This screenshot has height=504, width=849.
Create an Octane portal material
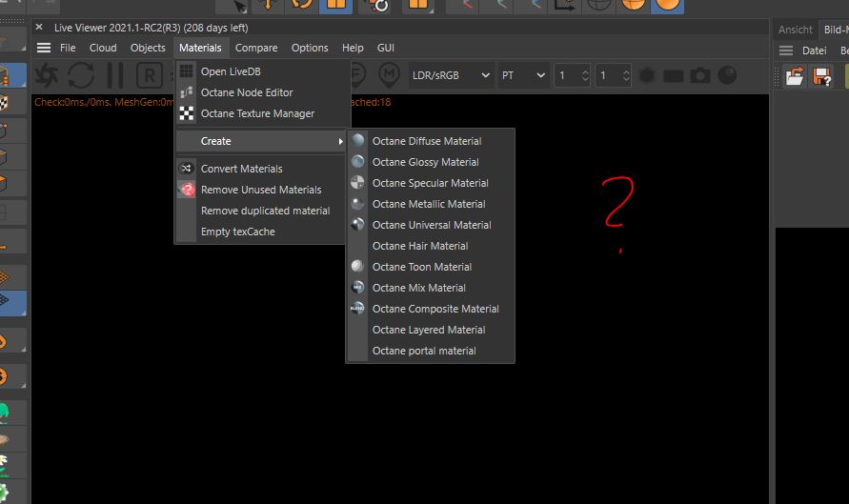(x=431, y=351)
